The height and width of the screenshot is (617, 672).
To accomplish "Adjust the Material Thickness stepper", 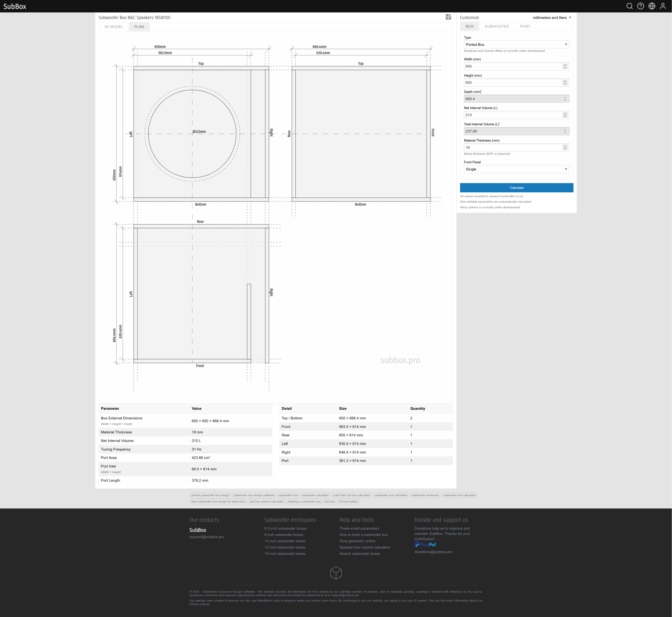I will 565,148.
